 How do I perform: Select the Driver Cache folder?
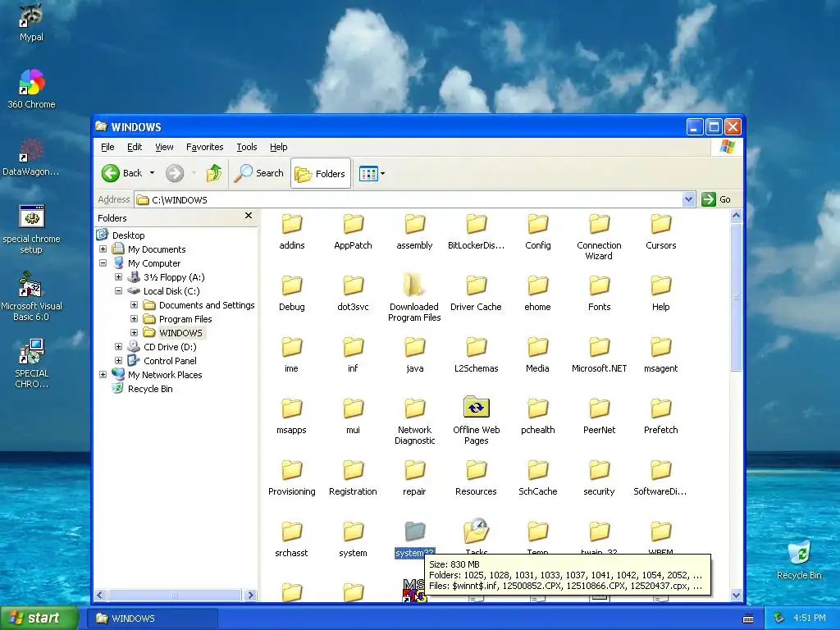coord(476,294)
